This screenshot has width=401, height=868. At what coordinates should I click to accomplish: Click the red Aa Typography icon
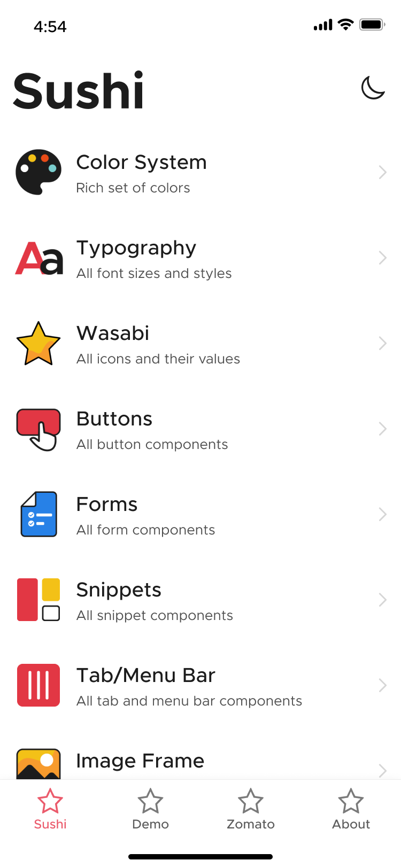[x=38, y=258]
